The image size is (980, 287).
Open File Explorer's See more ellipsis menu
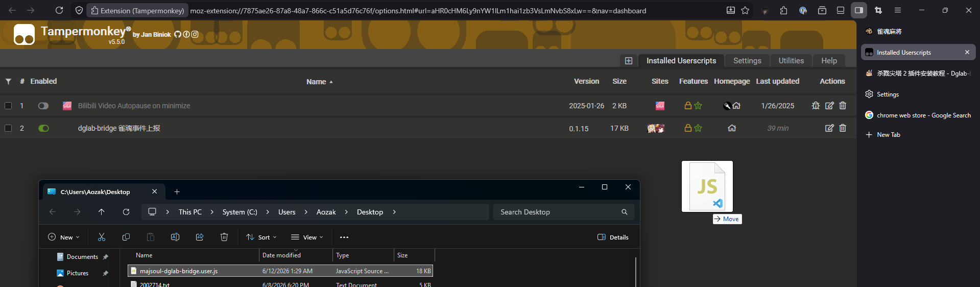[344, 237]
